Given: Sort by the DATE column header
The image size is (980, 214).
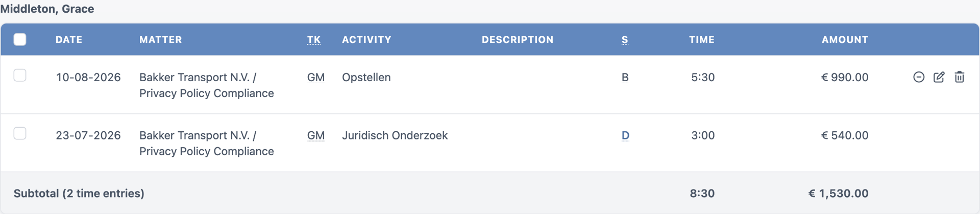Looking at the screenshot, I should 69,40.
